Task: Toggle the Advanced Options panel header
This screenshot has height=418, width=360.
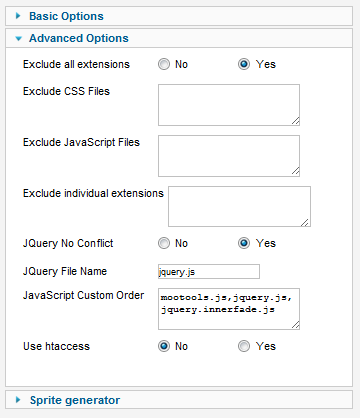Action: [179, 38]
